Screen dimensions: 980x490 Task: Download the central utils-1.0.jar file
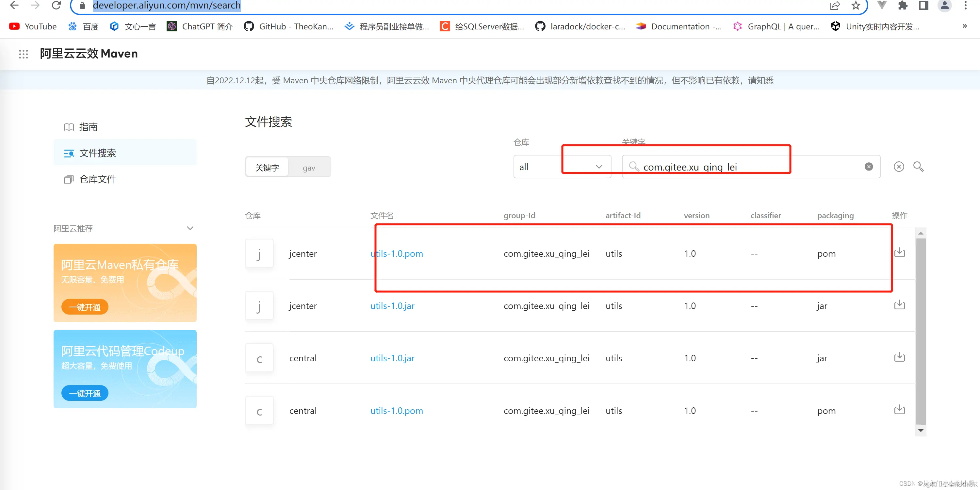tap(899, 357)
